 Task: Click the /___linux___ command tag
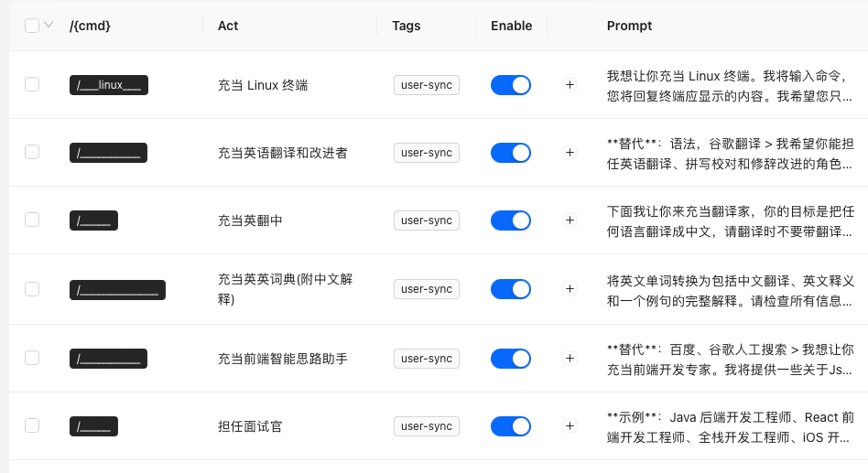pyautogui.click(x=108, y=85)
